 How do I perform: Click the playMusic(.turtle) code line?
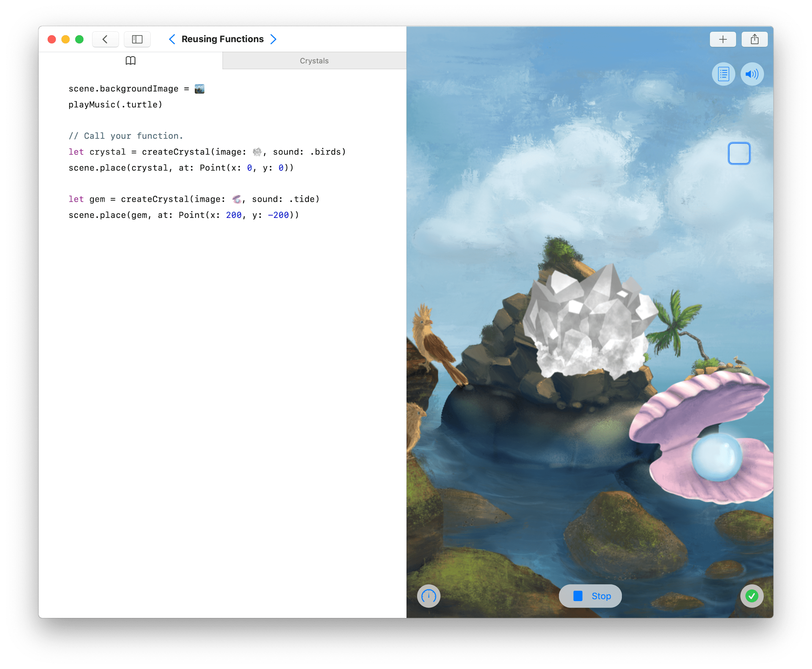(115, 105)
